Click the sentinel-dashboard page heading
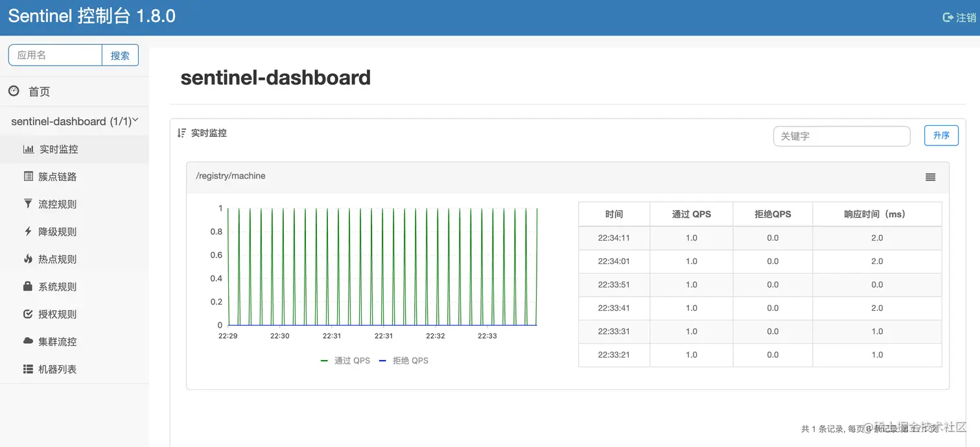 [275, 78]
